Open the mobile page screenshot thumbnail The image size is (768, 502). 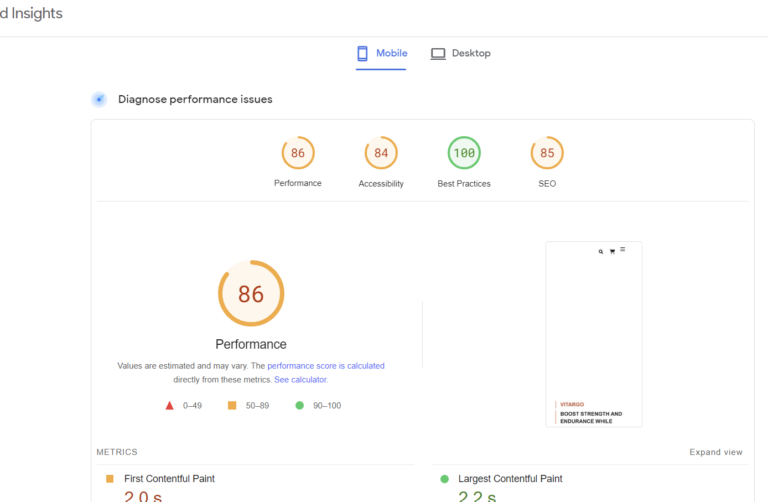click(x=594, y=334)
